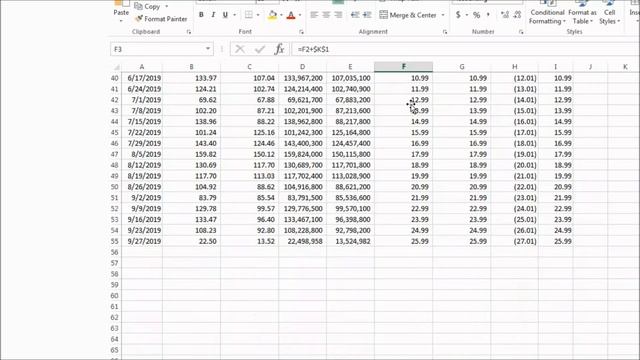
Task: Select column A header
Action: [142, 67]
